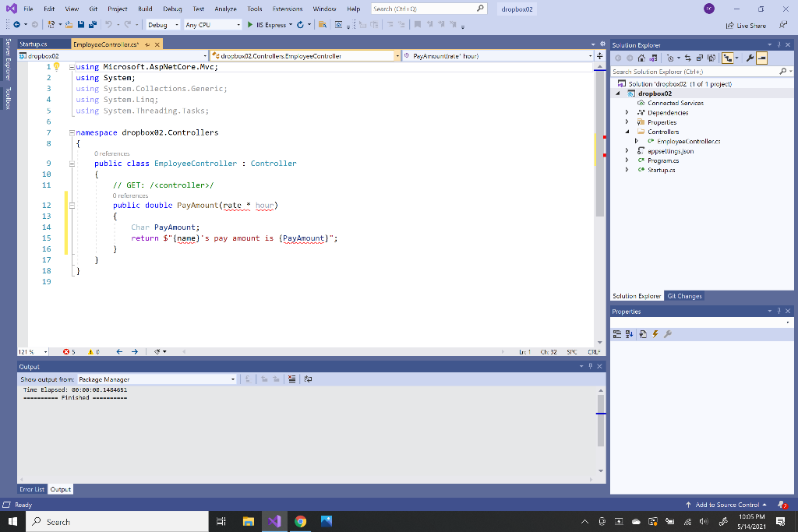This screenshot has width=798, height=532.
Task: Click the Live Share button
Action: (x=745, y=25)
